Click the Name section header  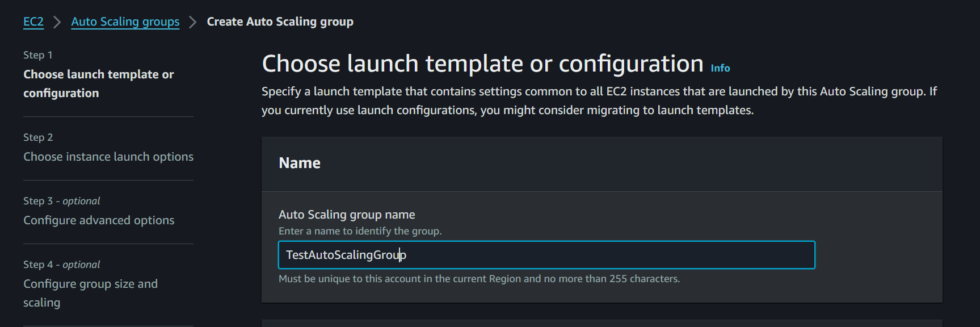[300, 163]
